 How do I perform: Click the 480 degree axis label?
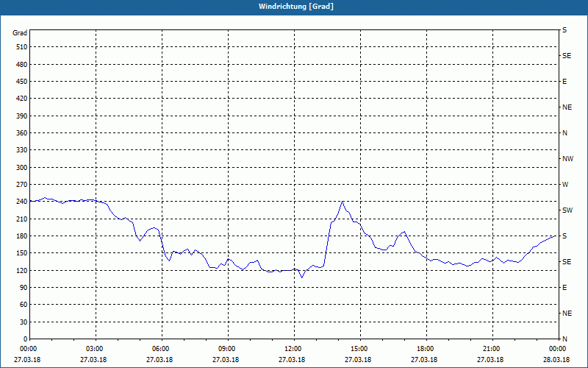pos(22,64)
